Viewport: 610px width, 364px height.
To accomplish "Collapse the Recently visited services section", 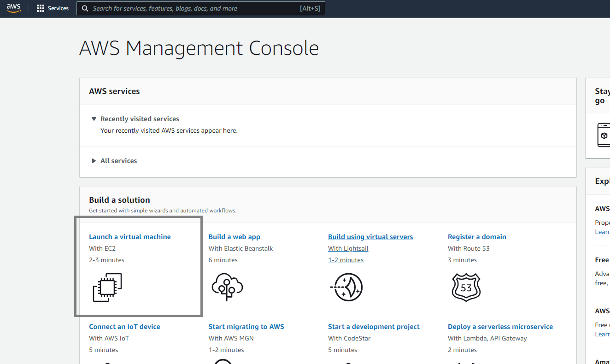I will [x=94, y=119].
